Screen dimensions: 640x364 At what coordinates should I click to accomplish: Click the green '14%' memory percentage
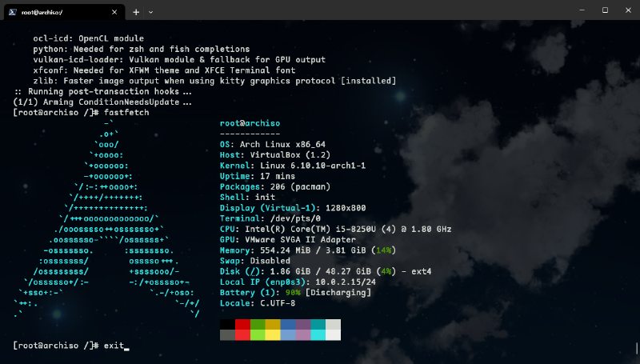(x=384, y=250)
